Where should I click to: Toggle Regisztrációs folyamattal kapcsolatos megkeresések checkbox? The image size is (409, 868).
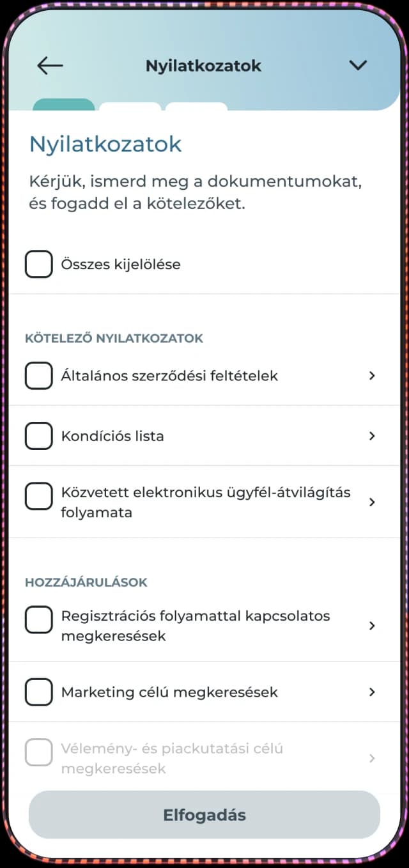pyautogui.click(x=38, y=619)
